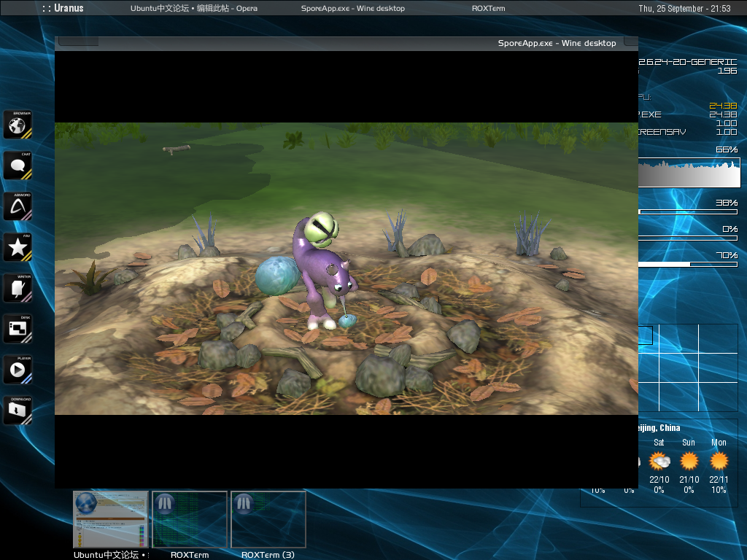
Task: Open the Desk launcher icon
Action: pyautogui.click(x=18, y=330)
